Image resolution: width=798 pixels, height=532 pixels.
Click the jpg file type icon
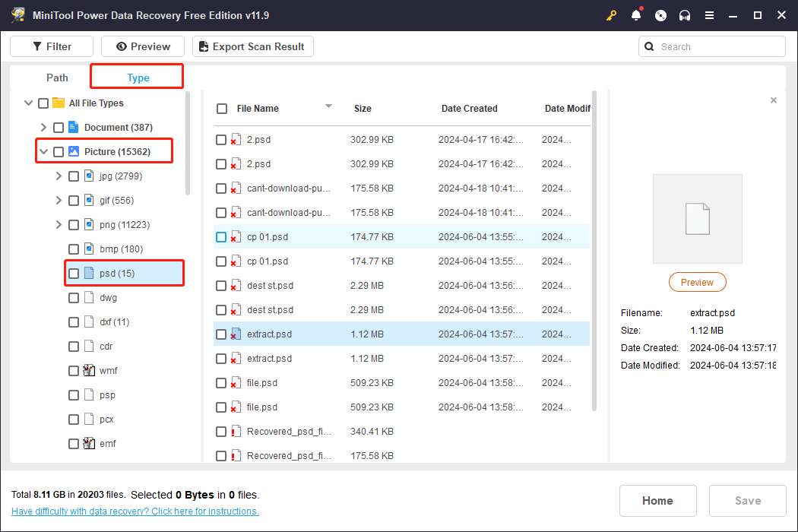(89, 176)
